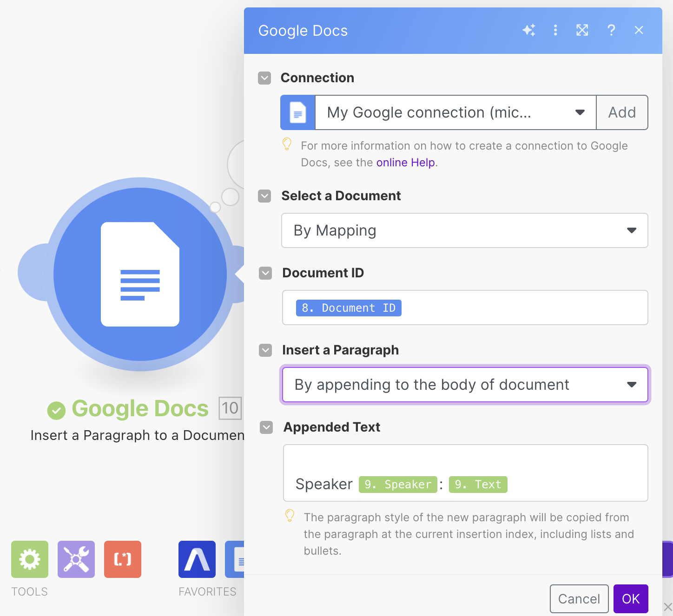Select the '9. Text' mapped pill
The height and width of the screenshot is (616, 673).
click(478, 485)
